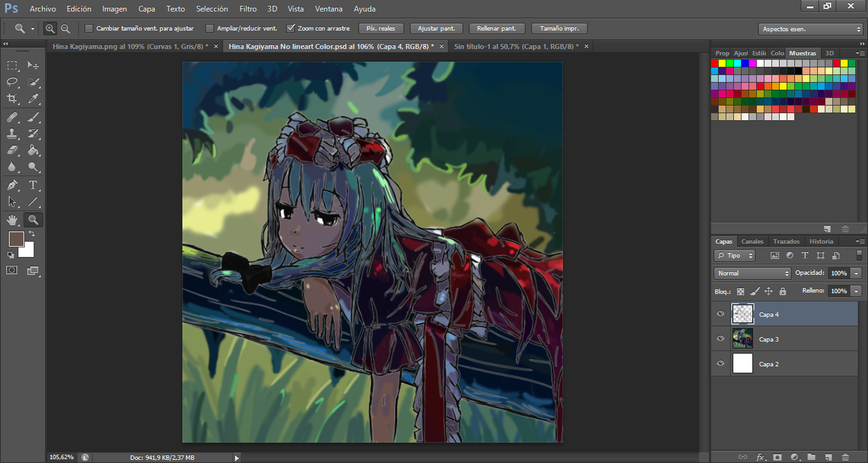868x463 pixels.
Task: Open the Archivo menu
Action: [x=43, y=9]
